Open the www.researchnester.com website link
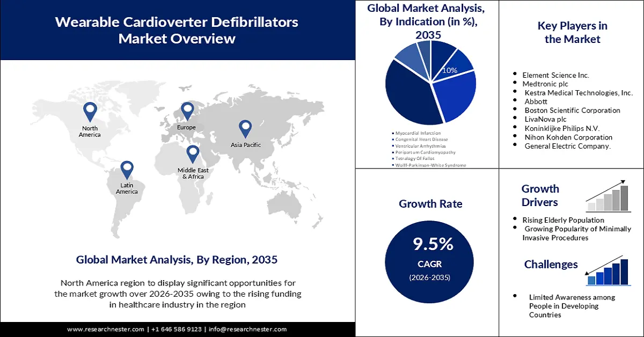Viewport: 644px width, 337px height. click(x=106, y=329)
